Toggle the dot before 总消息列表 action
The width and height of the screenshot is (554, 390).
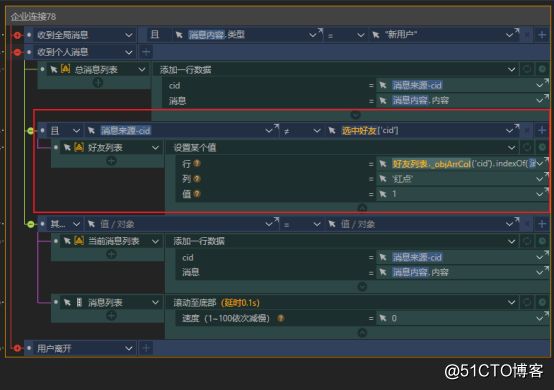point(42,69)
